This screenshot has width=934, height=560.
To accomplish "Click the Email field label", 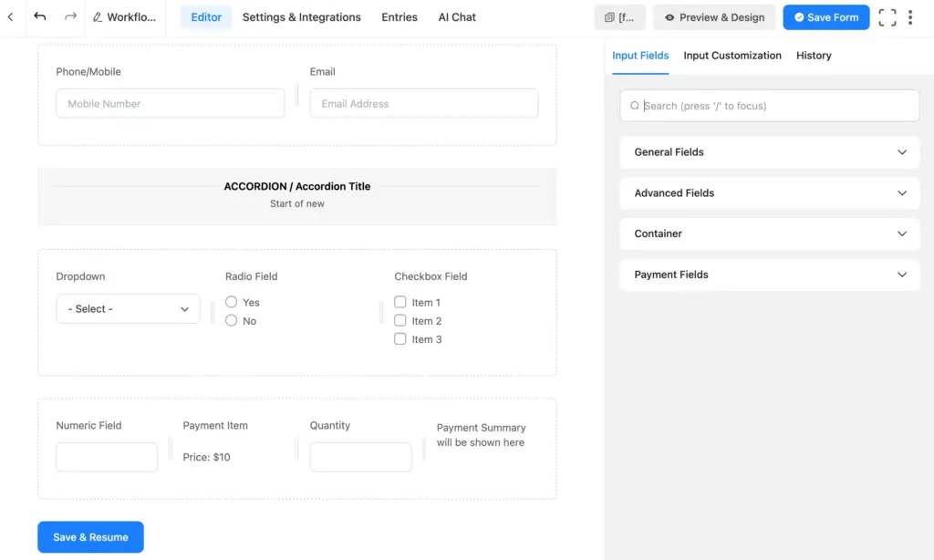I will click(322, 71).
